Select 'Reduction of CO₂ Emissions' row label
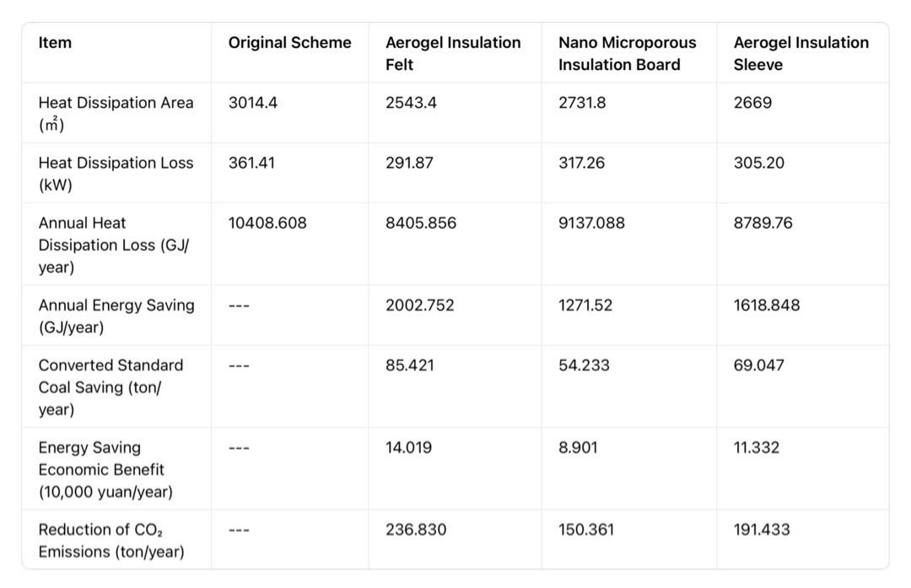 point(111,540)
